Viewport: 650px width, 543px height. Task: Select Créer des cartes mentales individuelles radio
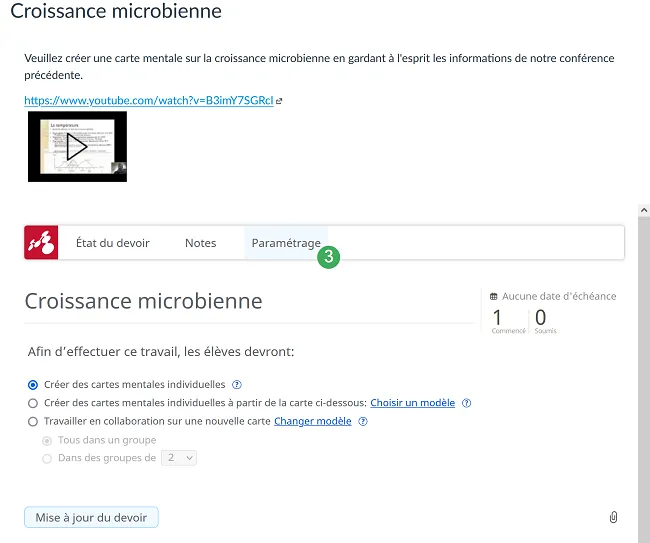pos(33,385)
